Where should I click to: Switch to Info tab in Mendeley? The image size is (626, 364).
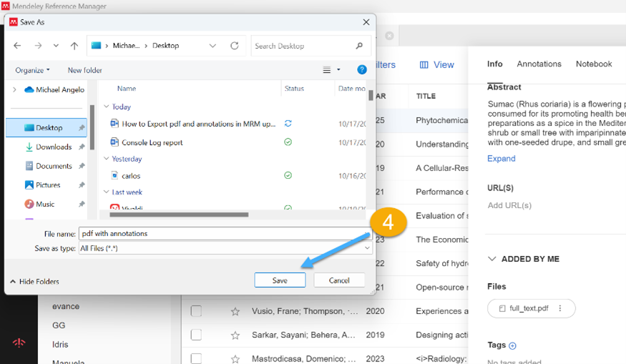494,64
